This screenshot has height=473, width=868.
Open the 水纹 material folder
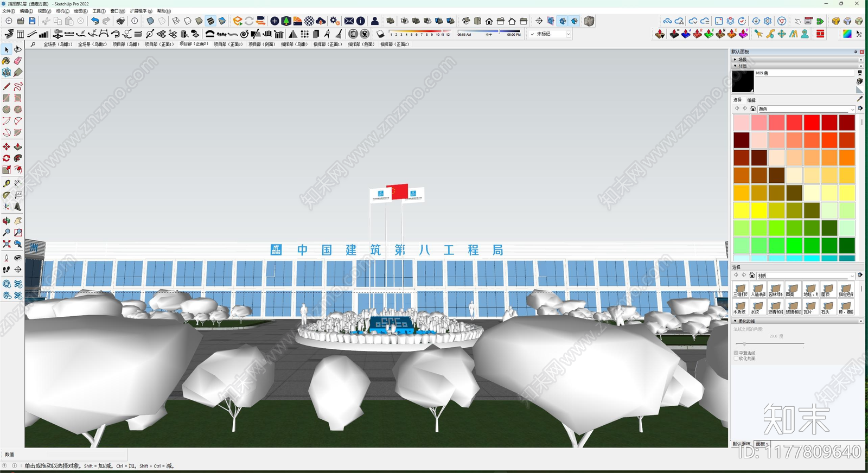click(x=758, y=308)
